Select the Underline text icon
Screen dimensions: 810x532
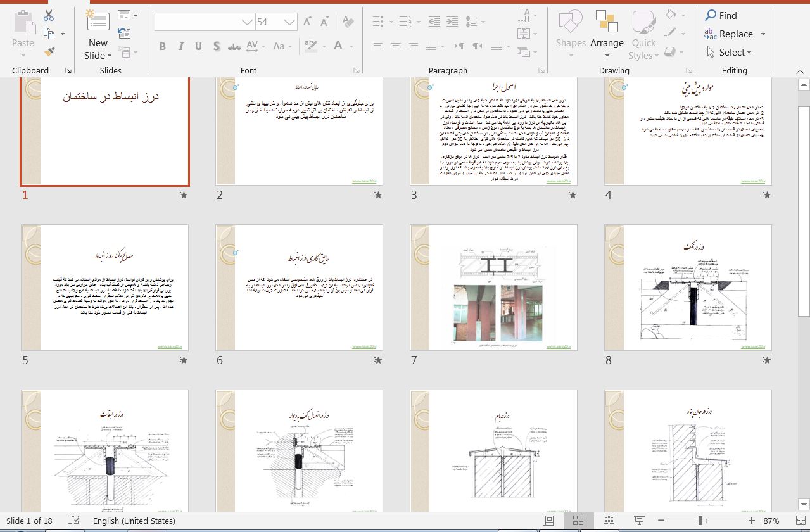199,46
